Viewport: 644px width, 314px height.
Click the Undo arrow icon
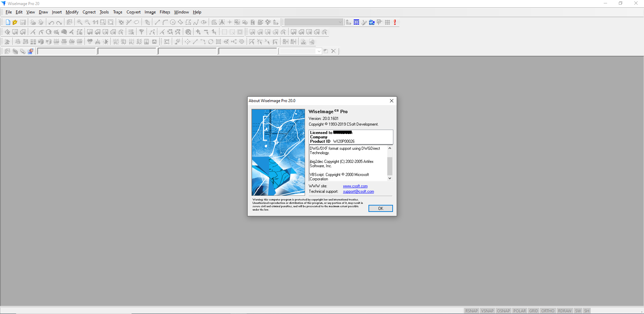(x=51, y=22)
